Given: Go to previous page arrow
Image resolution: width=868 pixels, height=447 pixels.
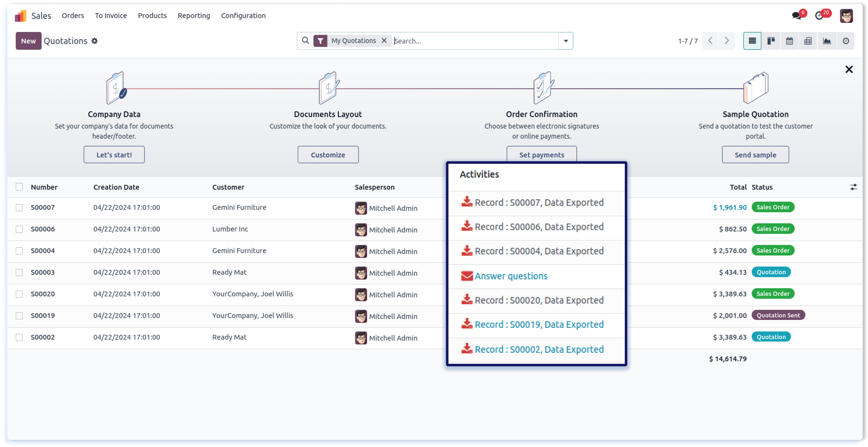Looking at the screenshot, I should [711, 41].
